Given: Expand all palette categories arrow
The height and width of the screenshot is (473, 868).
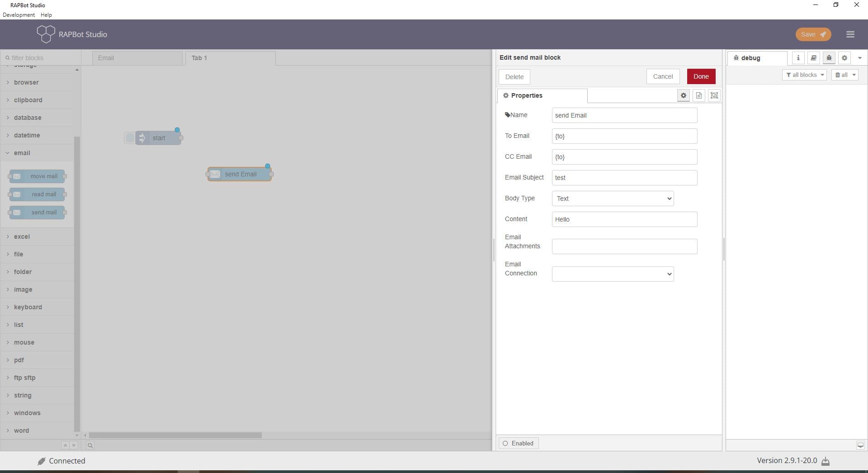Looking at the screenshot, I should [74, 445].
